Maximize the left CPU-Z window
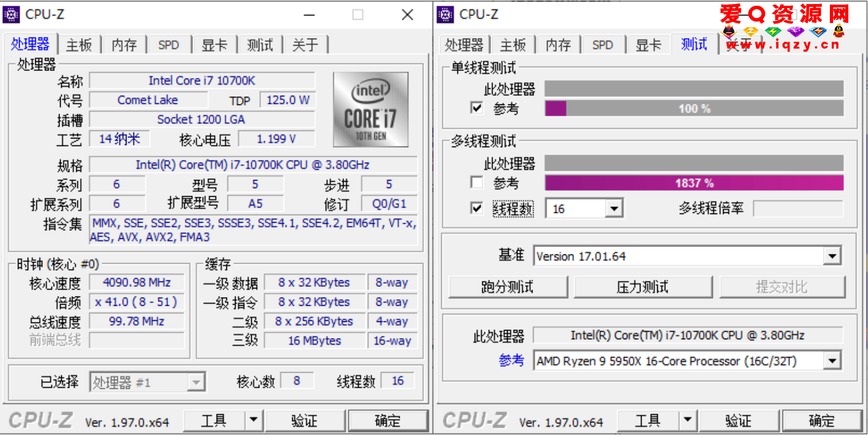Screen dimensions: 868x435 point(358,14)
